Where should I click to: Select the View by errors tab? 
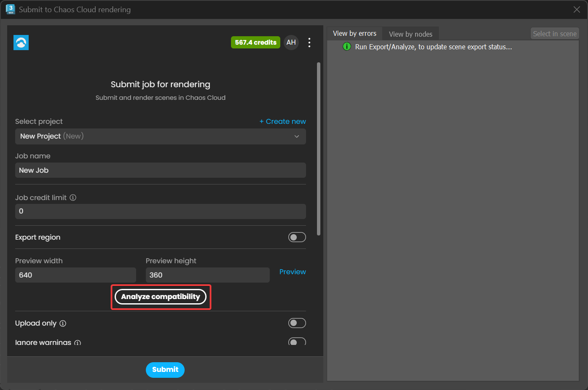point(354,33)
